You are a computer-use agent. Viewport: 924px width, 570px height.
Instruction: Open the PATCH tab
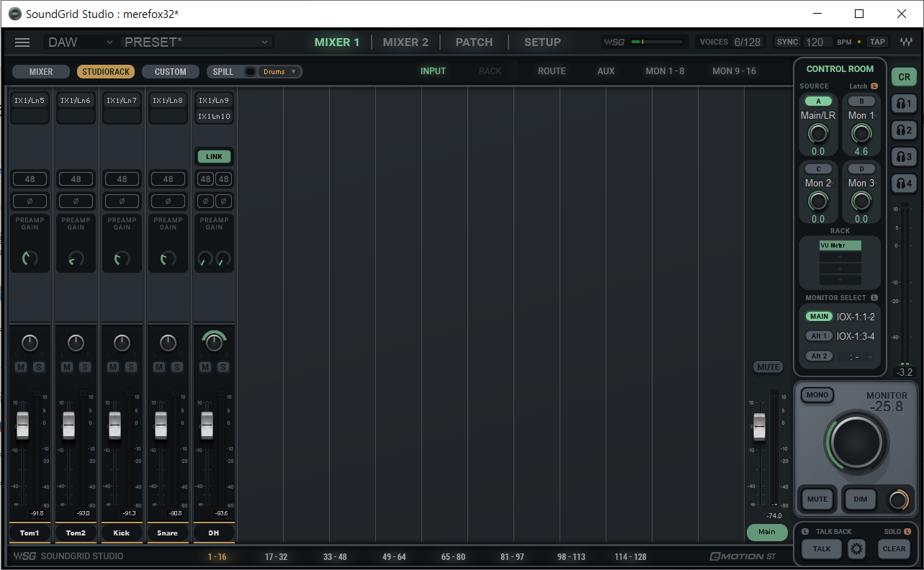[474, 42]
